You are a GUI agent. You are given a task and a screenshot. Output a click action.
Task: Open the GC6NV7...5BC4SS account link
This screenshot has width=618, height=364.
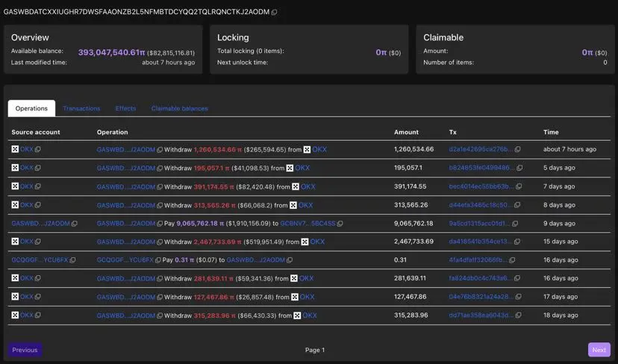[308, 224]
